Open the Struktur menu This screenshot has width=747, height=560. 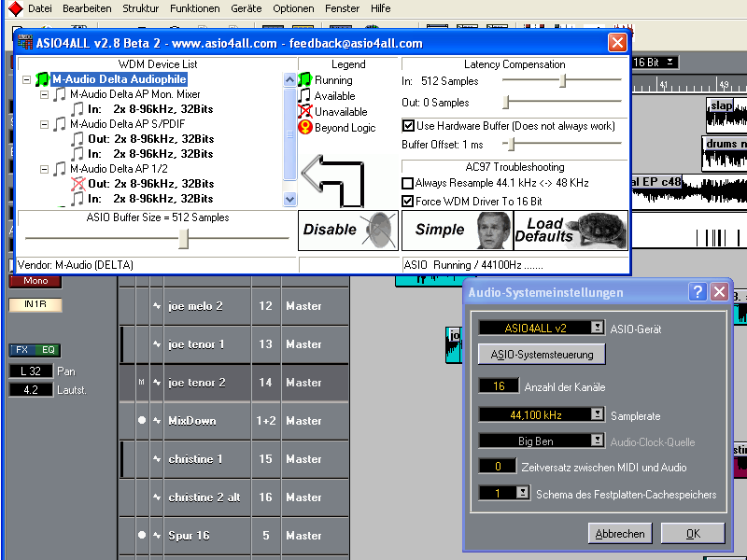coord(141,8)
